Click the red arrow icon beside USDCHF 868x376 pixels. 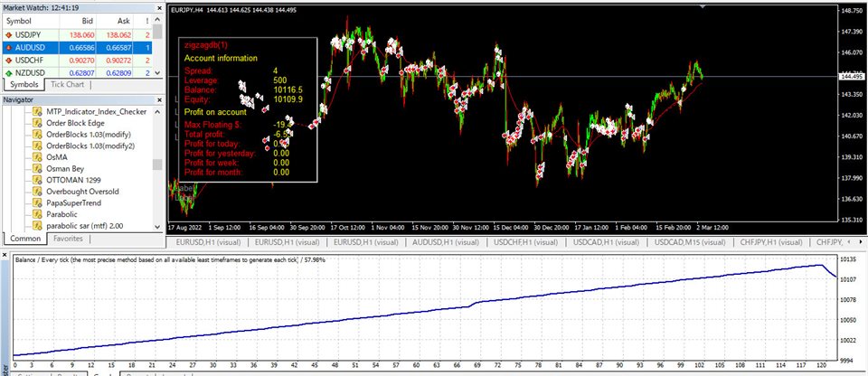pos(10,59)
